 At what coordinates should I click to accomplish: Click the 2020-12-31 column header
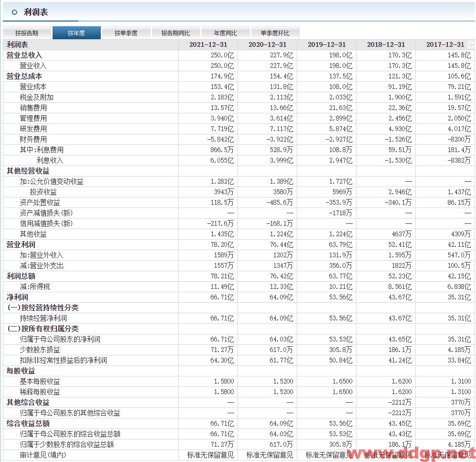[x=268, y=44]
